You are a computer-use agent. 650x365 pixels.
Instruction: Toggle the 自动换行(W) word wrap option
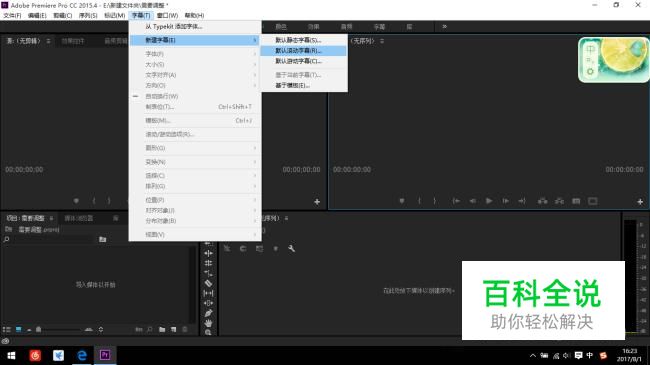[162, 96]
